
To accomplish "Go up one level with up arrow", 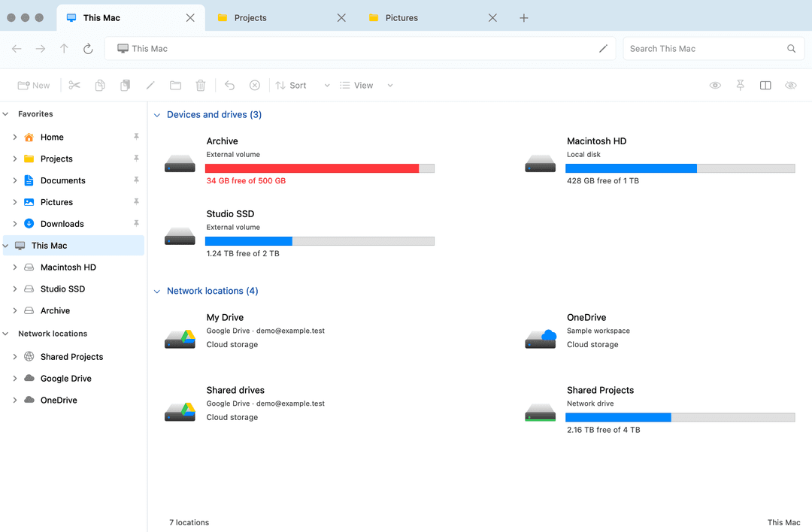I will 64,49.
